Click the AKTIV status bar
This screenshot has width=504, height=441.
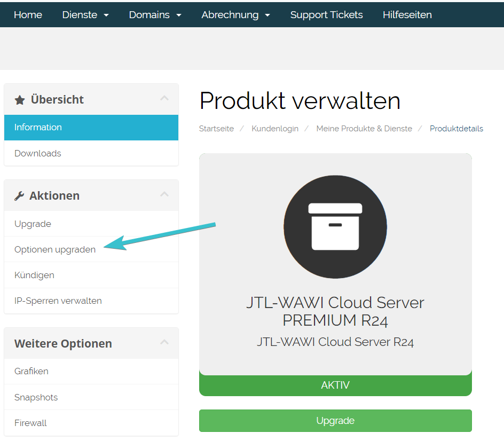(335, 385)
